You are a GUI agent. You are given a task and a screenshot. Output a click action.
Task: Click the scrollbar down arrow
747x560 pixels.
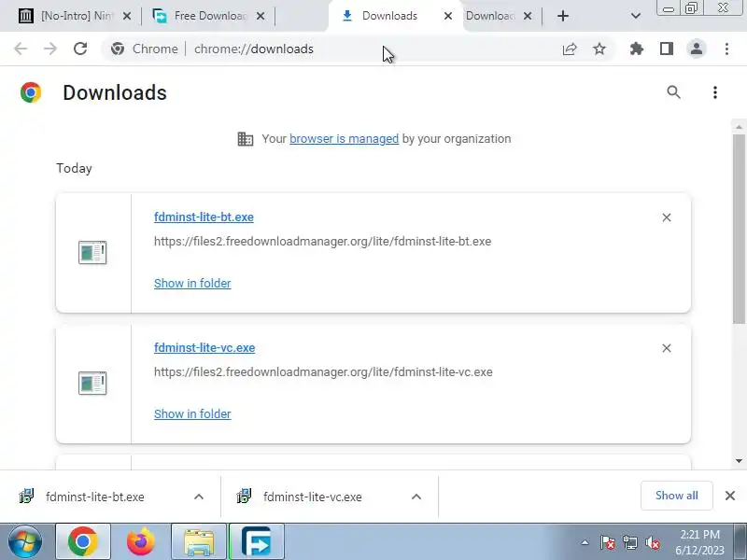tap(739, 460)
